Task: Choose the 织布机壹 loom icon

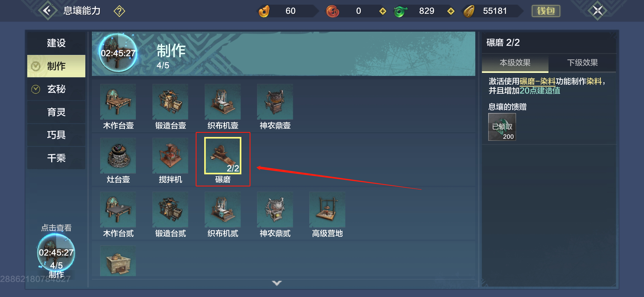Action: click(x=223, y=101)
